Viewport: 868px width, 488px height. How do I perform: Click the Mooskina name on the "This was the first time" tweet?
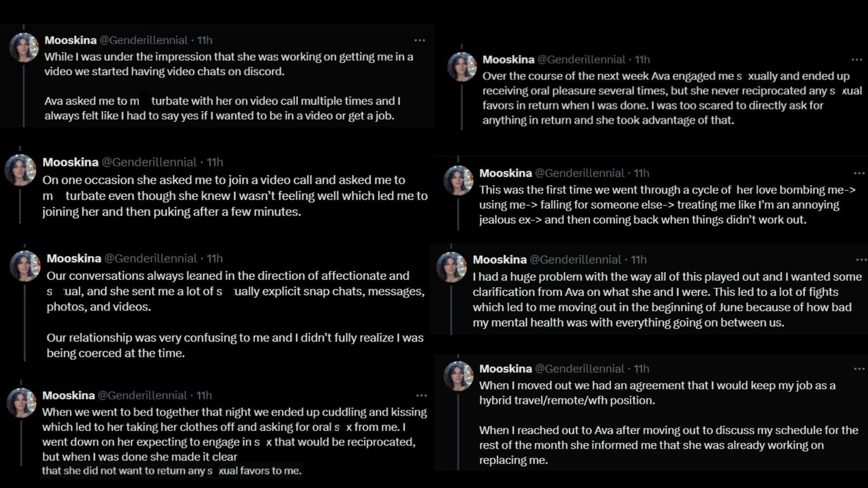point(507,173)
